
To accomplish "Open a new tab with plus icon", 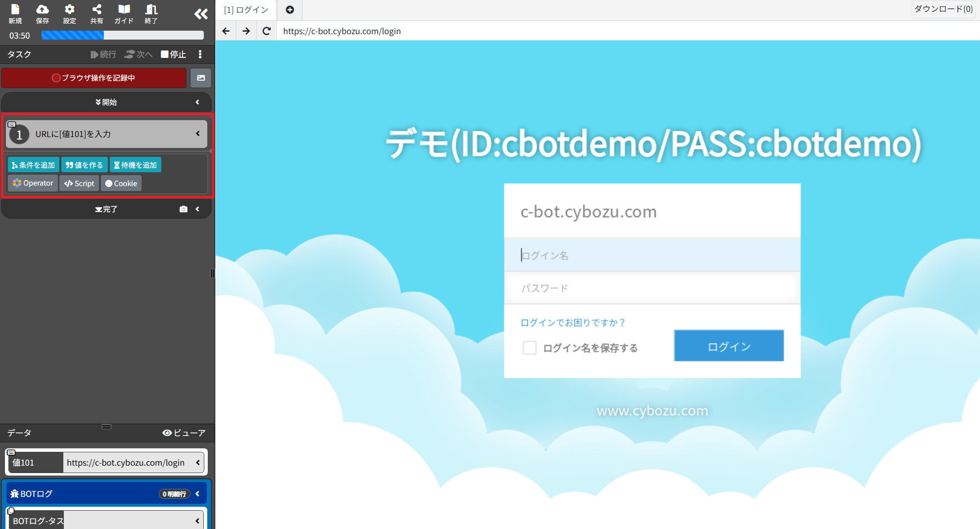I will pyautogui.click(x=290, y=10).
